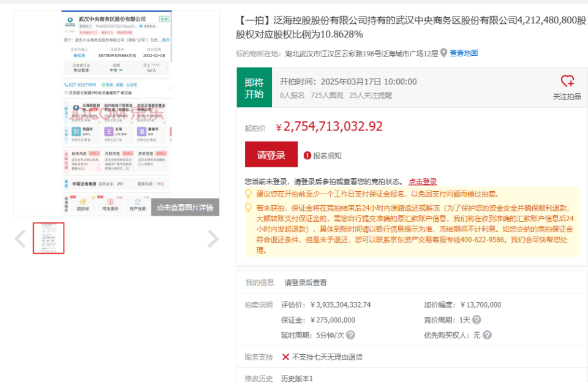Click the 即将开始 green status badge

click(254, 88)
